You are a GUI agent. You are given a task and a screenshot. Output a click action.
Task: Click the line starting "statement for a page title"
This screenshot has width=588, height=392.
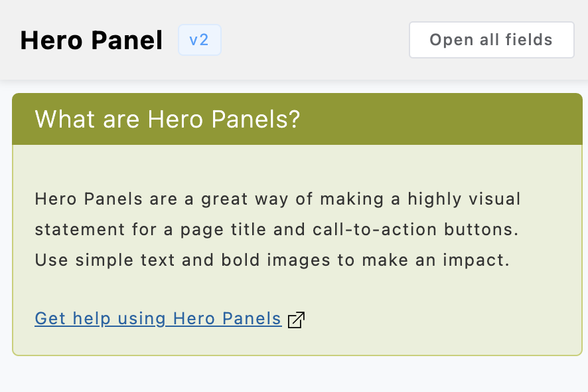point(276,230)
